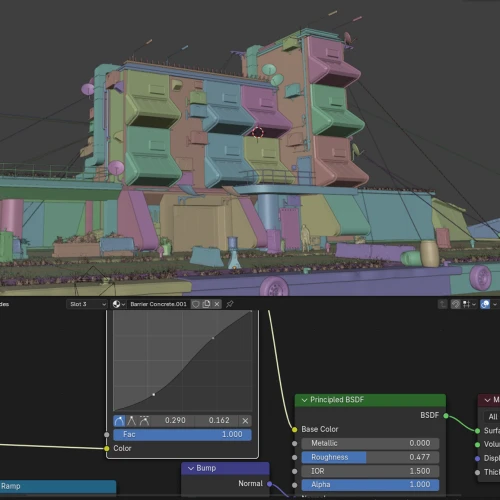Viewport: 500px width, 500px height.
Task: Unlink the Barrier Concrete.001 material
Action: pos(217,304)
